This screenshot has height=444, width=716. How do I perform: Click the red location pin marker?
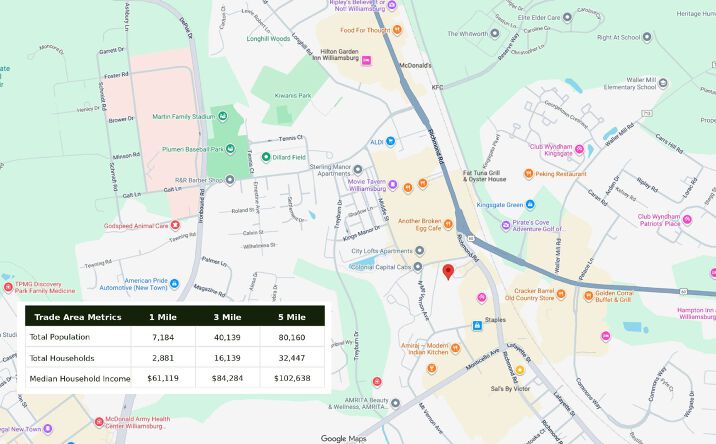(x=448, y=271)
